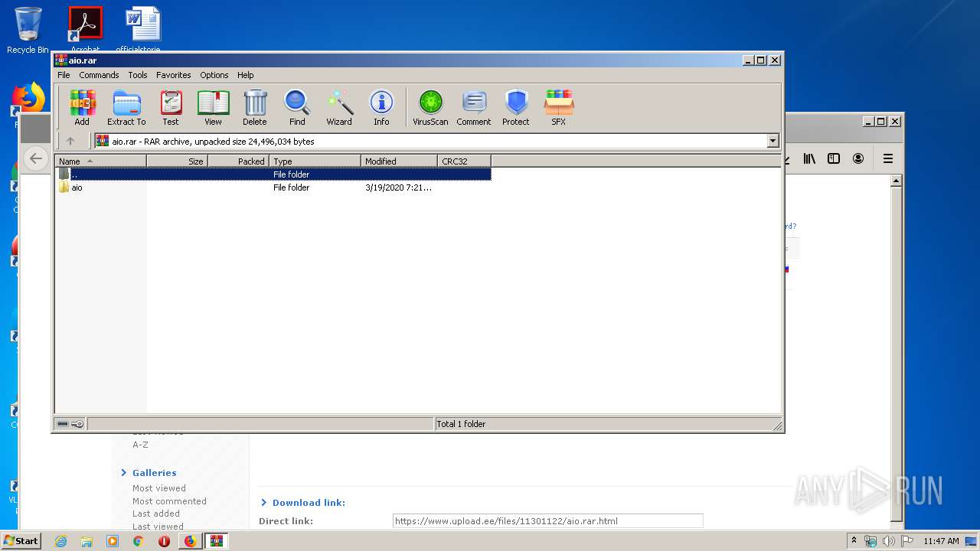Viewport: 980px width, 551px height.
Task: Sort the list by Type column
Action: 315,161
